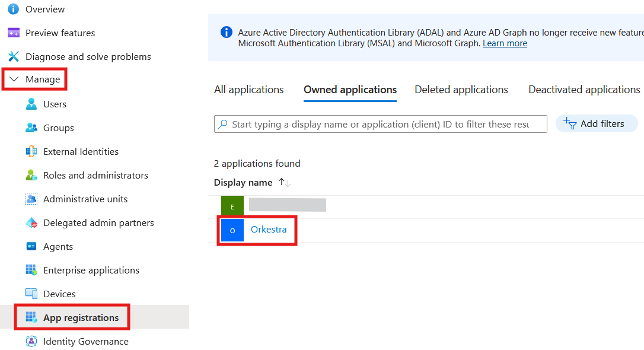Click the Roles and administrators icon
This screenshot has width=644, height=350.
[31, 175]
